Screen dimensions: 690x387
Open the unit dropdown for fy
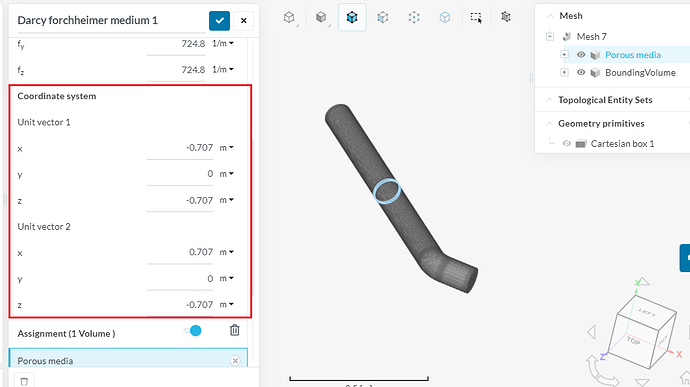pos(223,44)
